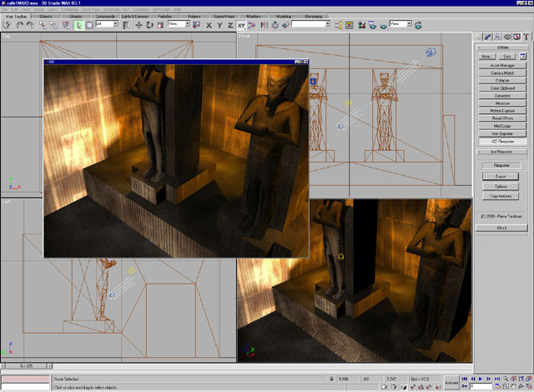The height and width of the screenshot is (392, 534).
Task: Restrict transform to X axis
Action: 209,25
